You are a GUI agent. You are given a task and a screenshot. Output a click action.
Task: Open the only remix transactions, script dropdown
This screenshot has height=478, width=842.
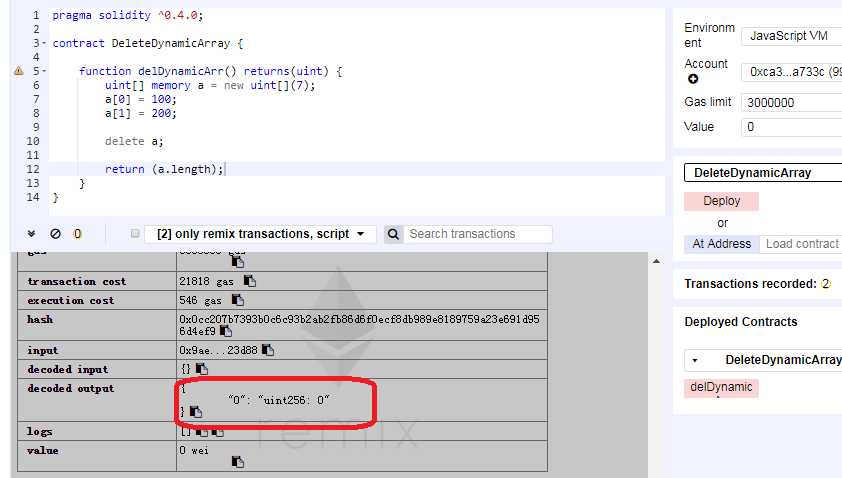coord(260,234)
